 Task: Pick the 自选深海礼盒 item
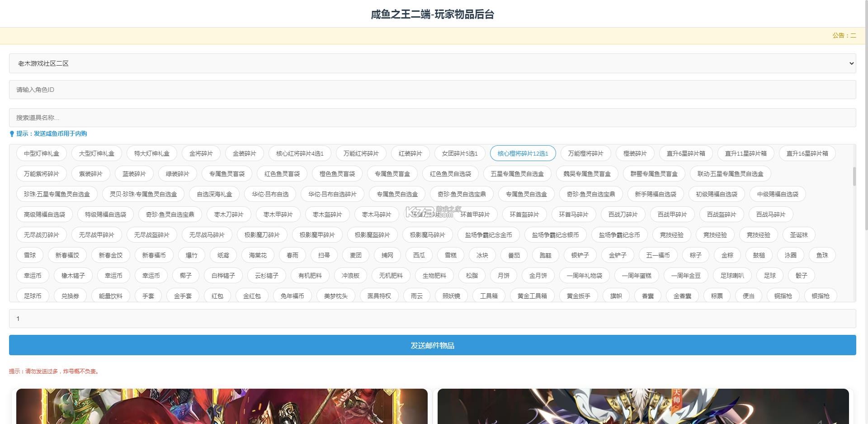pos(214,194)
